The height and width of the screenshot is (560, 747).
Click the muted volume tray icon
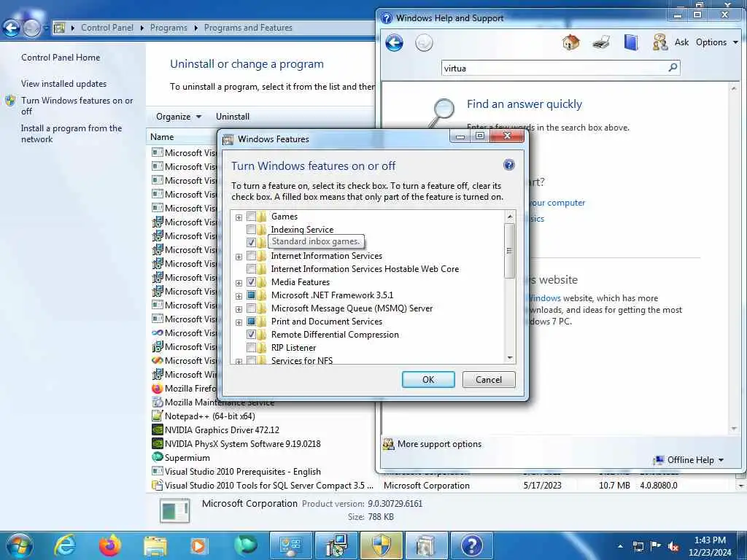coord(673,546)
